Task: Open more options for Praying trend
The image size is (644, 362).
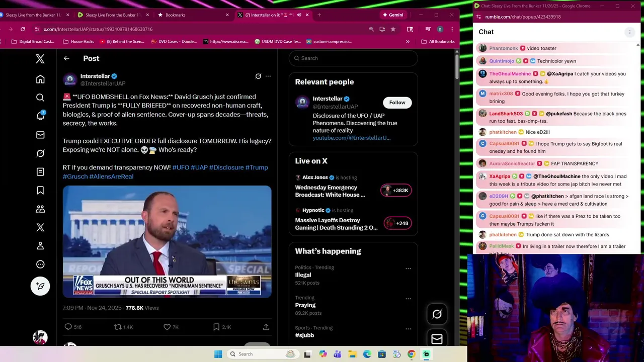Action: tap(408, 299)
